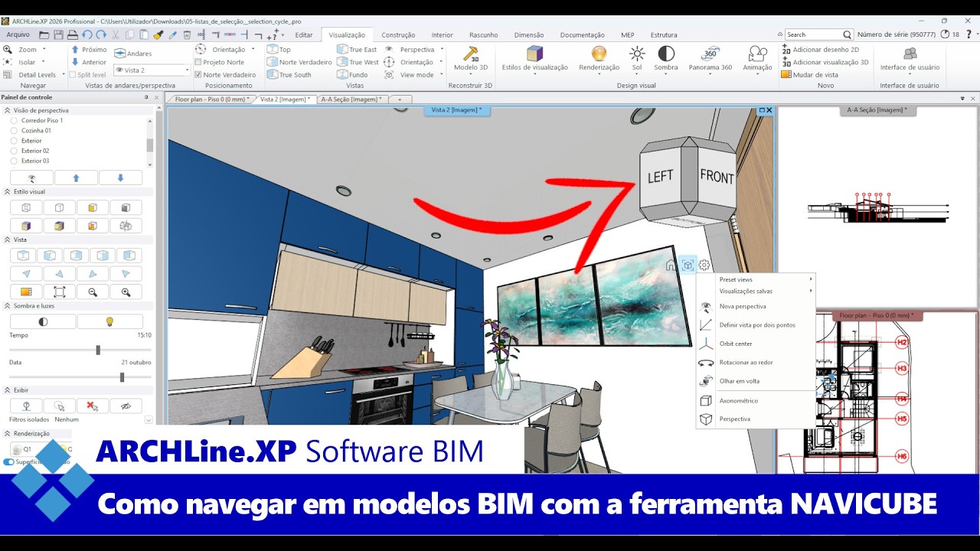Collapse the Estilo visual section

click(x=8, y=191)
